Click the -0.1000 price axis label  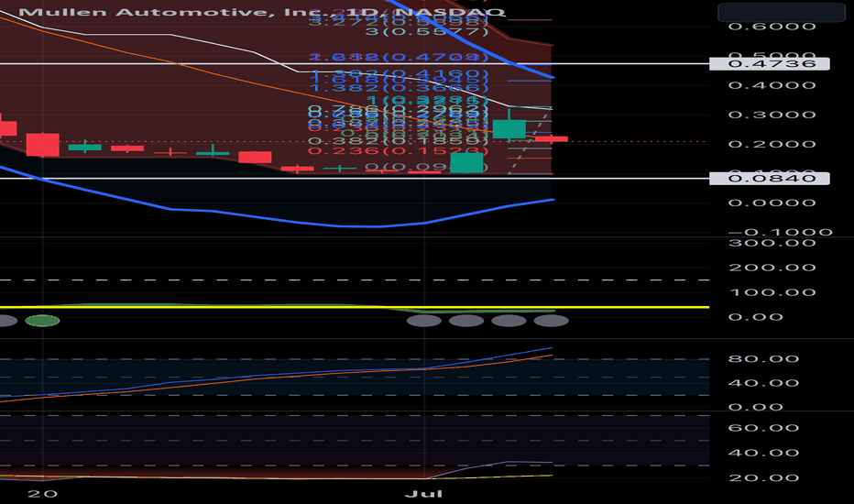[x=779, y=232]
